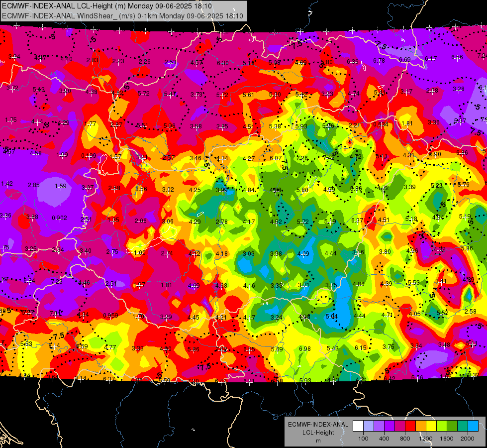Screen dimensions: 487x448
Task: Click the wind shear value 6.98
Action: tap(304, 349)
